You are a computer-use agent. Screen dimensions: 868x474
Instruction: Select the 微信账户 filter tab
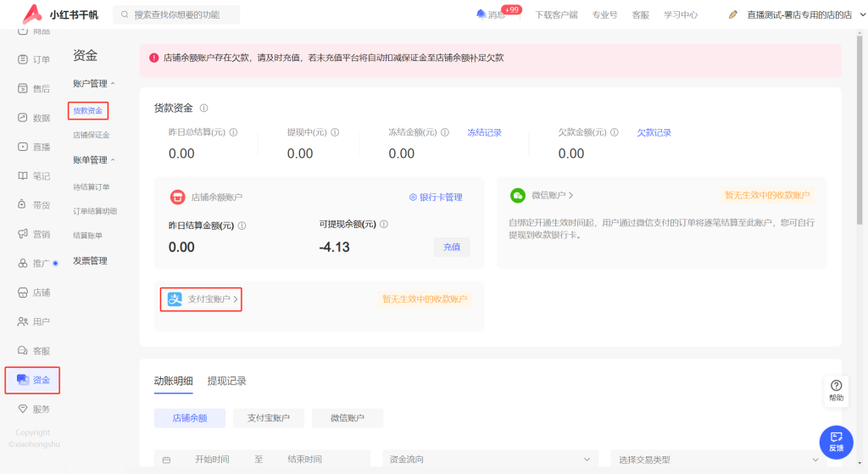click(348, 418)
